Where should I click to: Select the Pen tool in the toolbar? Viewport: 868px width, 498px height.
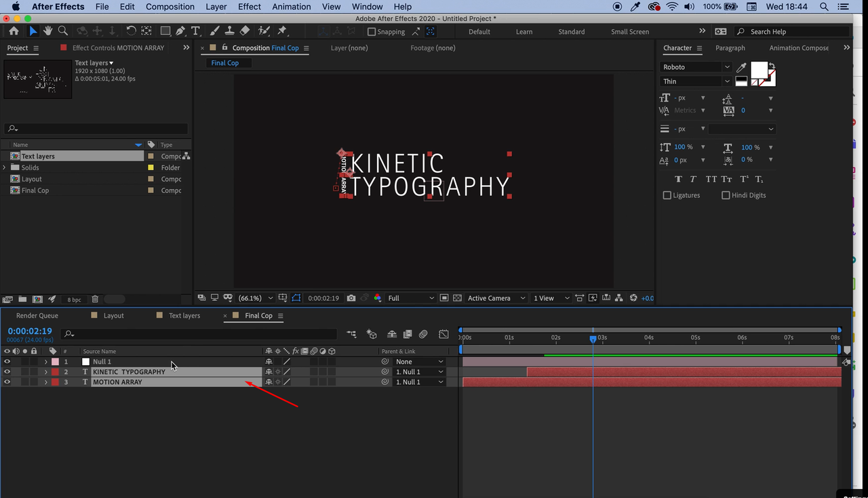(x=179, y=31)
